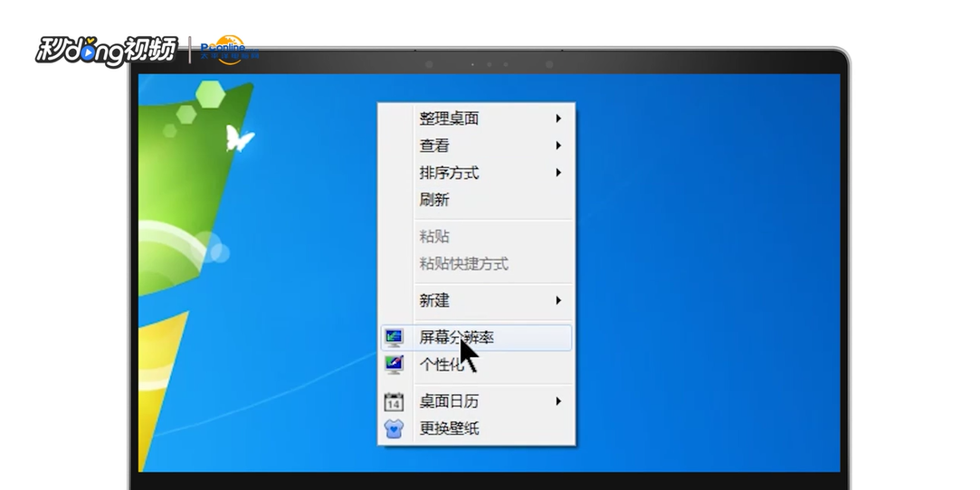980x490 pixels.
Task: Open the 整理桌面 submenu
Action: [476, 118]
